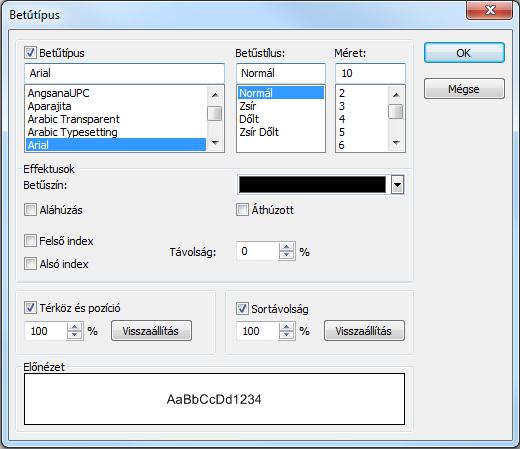Enable the Aláhúzás underline checkbox

pyautogui.click(x=30, y=210)
